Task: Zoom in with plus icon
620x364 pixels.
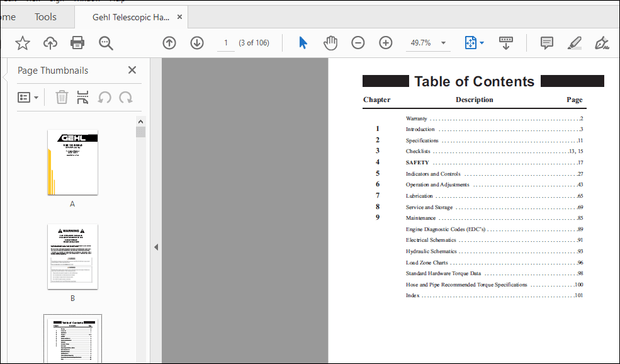Action: (386, 43)
